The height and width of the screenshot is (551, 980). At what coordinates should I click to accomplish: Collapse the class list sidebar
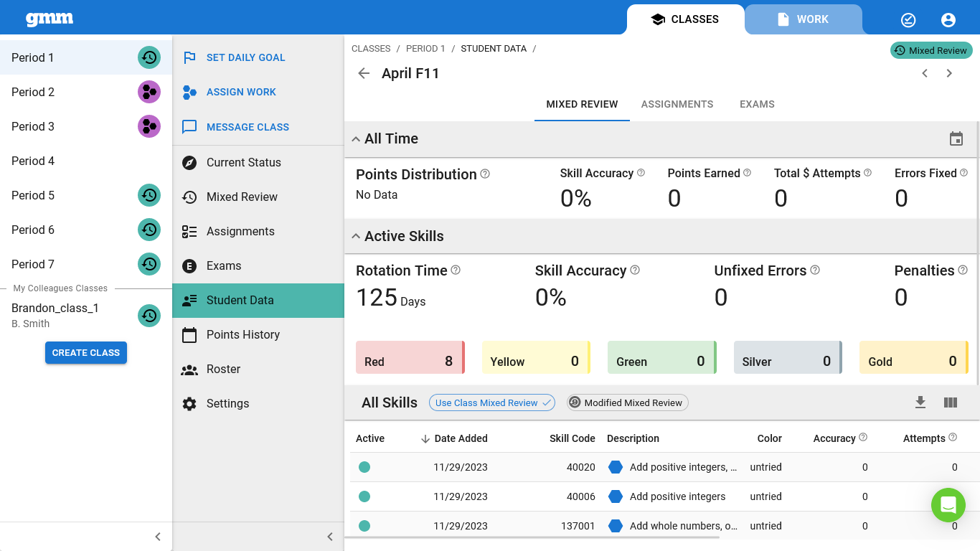[x=158, y=537]
